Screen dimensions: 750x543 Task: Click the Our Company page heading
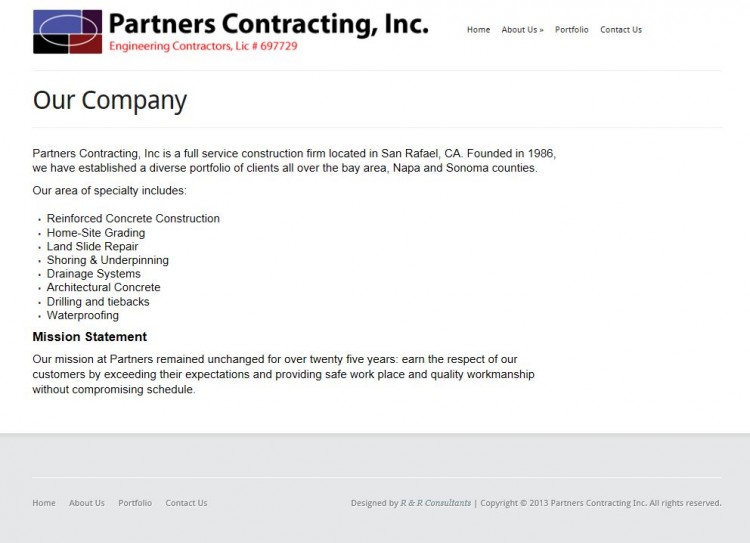point(110,100)
